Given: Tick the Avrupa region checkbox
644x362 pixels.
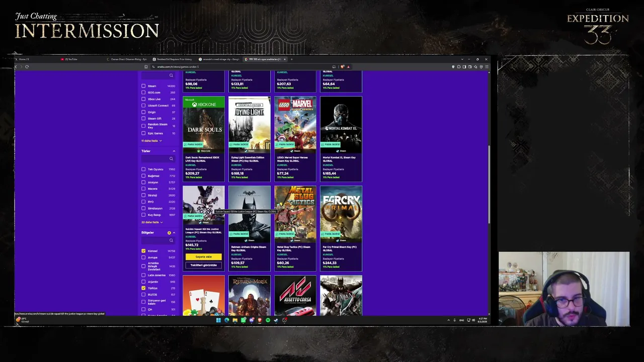Looking at the screenshot, I should 143,257.
